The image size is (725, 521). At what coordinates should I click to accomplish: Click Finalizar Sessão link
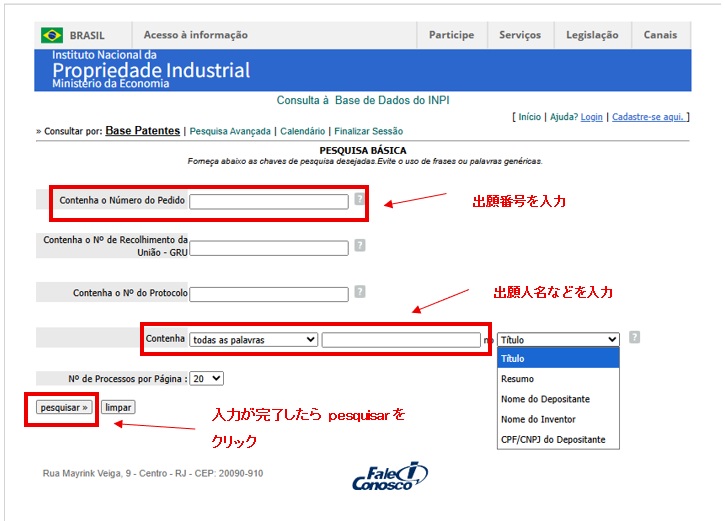coord(369,131)
